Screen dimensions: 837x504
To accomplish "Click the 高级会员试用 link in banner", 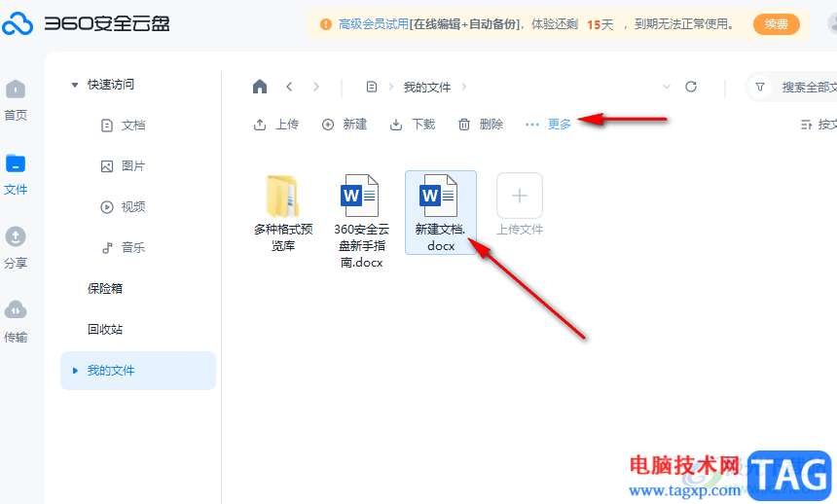I will coord(374,24).
